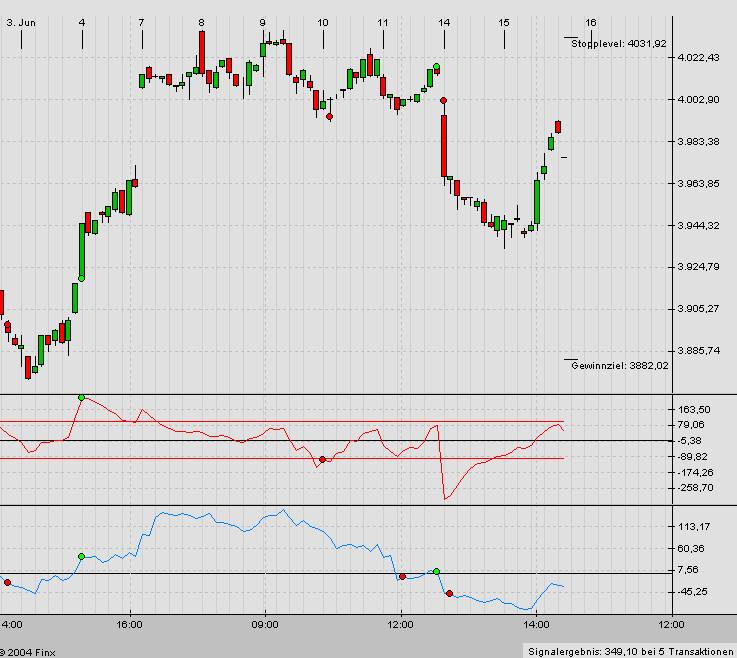
Task: Click red signal dot on red oscillator line
Action: [x=322, y=459]
